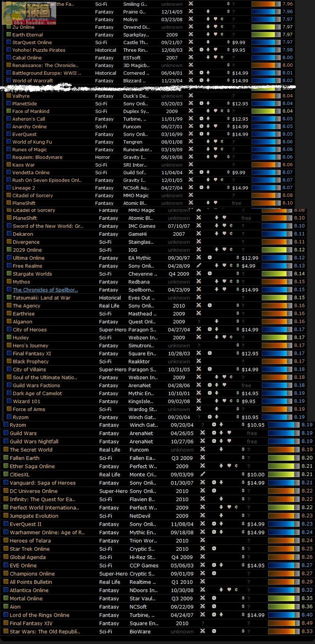Click the pencil icon in Free Realms row
The width and height of the screenshot is (315, 644).
point(199,266)
